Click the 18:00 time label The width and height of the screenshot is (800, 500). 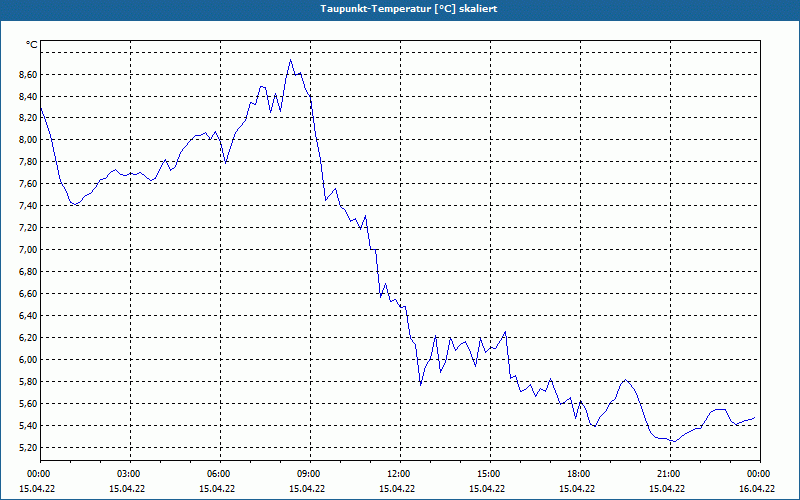coord(580,474)
